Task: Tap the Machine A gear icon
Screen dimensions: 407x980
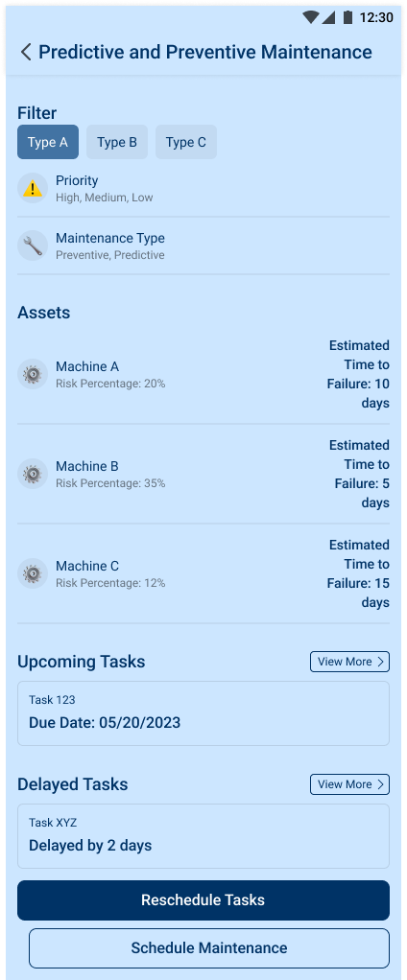Action: pos(33,374)
